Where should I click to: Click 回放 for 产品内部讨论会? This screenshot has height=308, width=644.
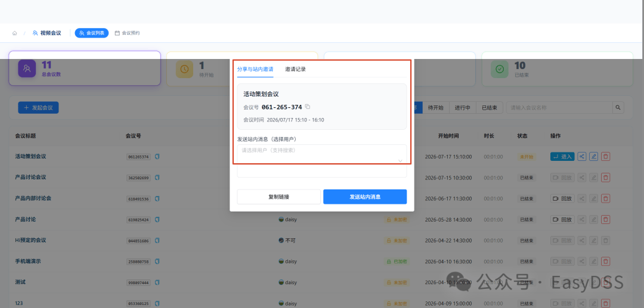coord(562,198)
